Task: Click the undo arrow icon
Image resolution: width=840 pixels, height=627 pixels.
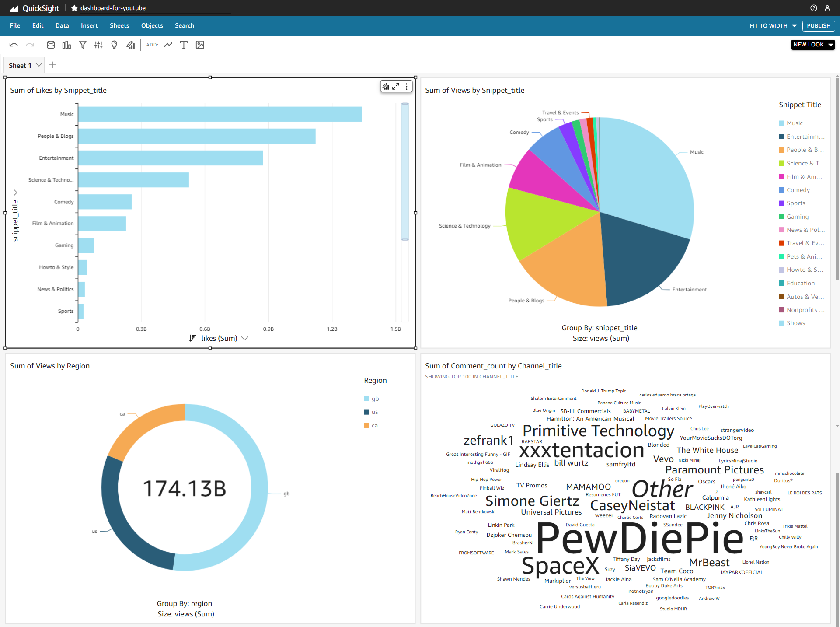Action: point(14,45)
